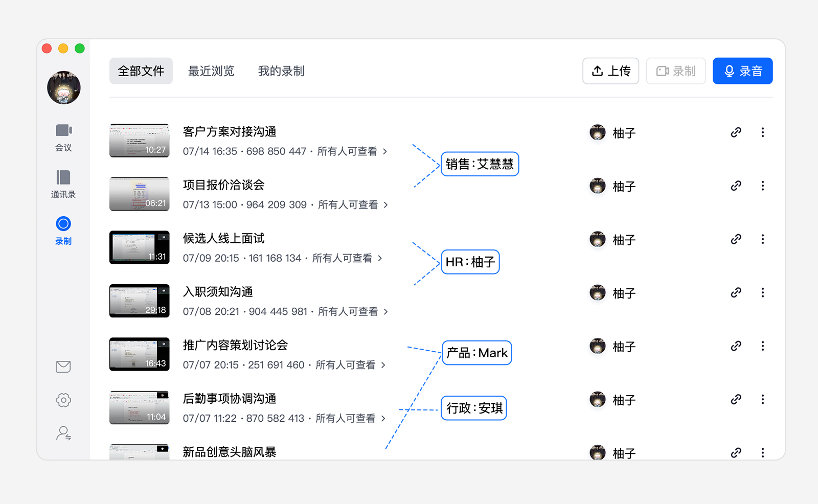Select the 全部文件 tab
Screen dimensions: 818x504
(141, 71)
